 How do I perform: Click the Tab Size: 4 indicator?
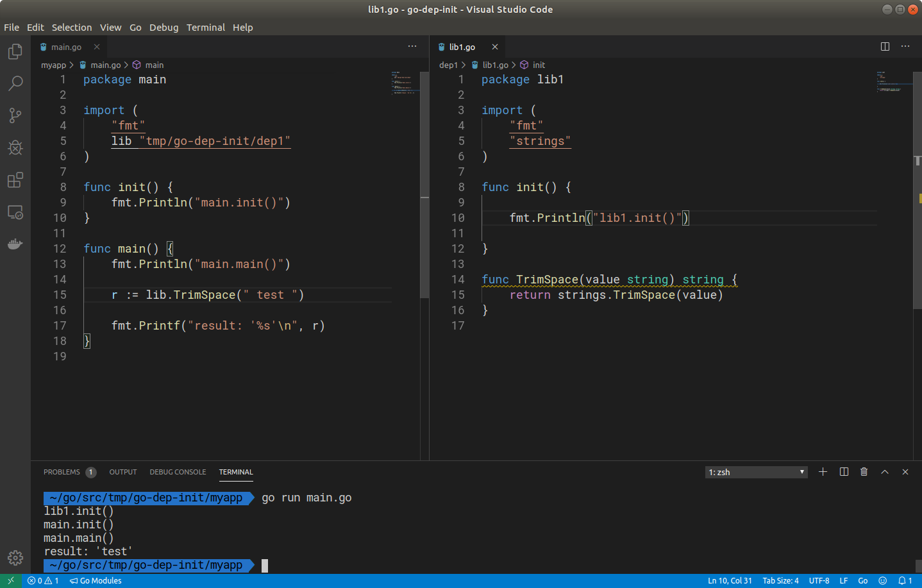click(x=780, y=580)
